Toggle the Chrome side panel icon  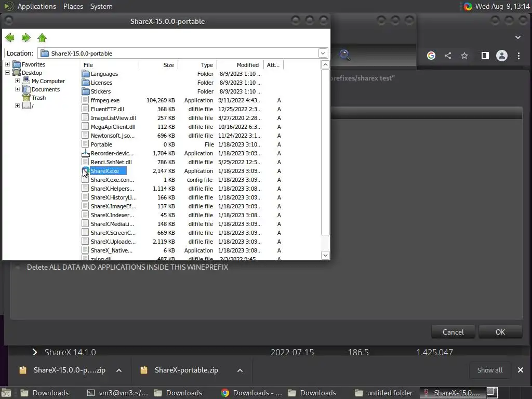click(x=485, y=56)
